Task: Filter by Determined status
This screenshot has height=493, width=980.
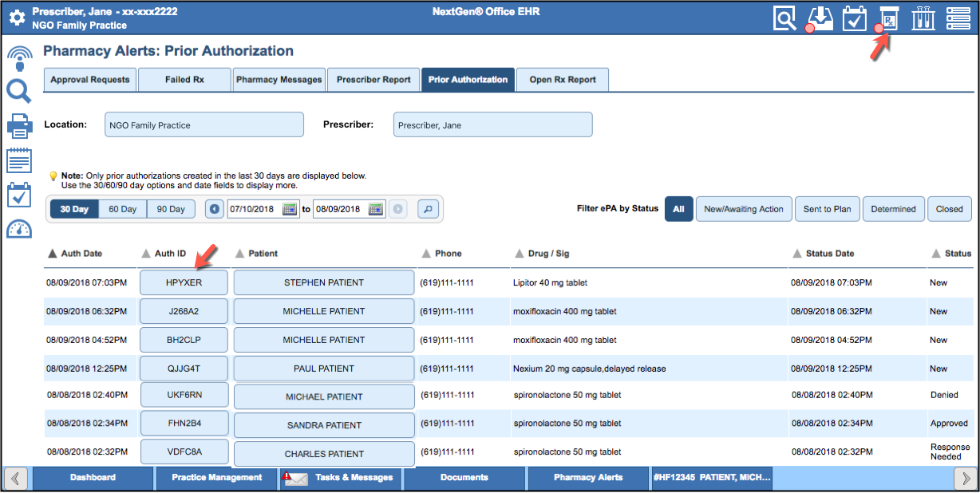Action: point(893,209)
